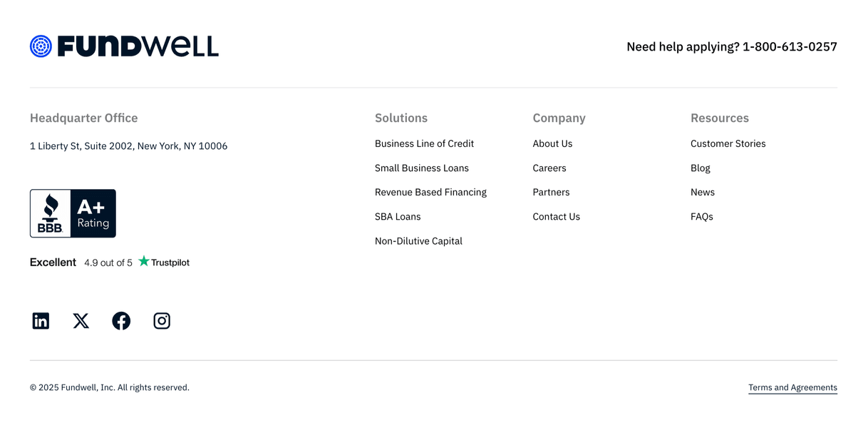Click the Trustpilot star icon
The width and height of the screenshot is (868, 428).
pos(143,262)
